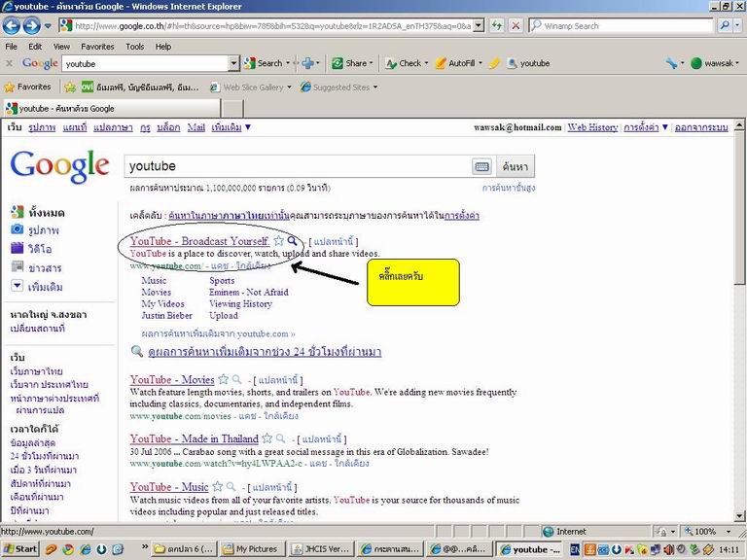Click the Web History link
The width and height of the screenshot is (747, 560).
pos(592,127)
